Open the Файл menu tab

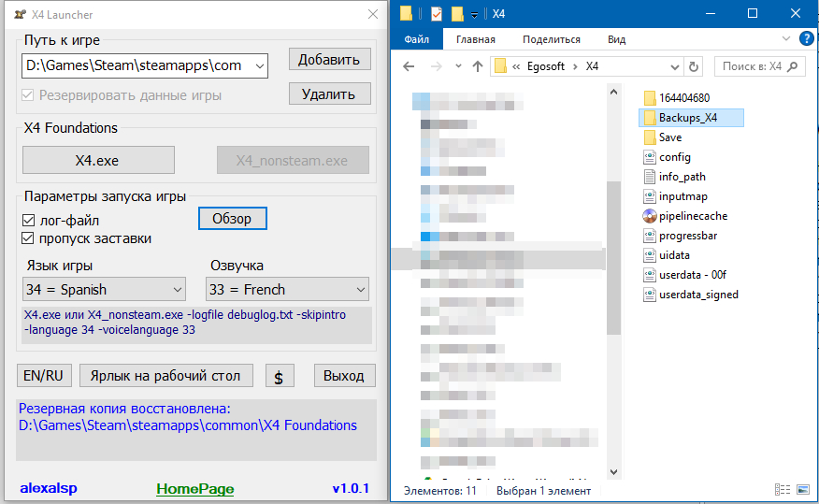click(x=417, y=39)
